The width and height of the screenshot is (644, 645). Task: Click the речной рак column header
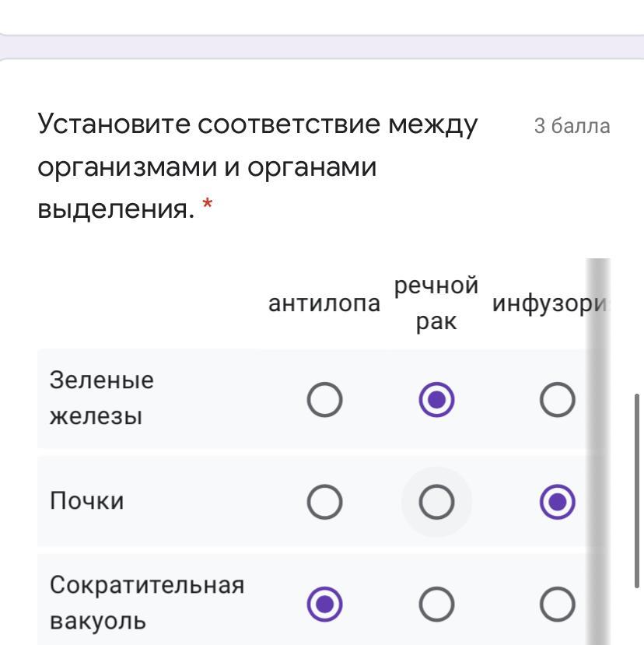pyautogui.click(x=436, y=304)
